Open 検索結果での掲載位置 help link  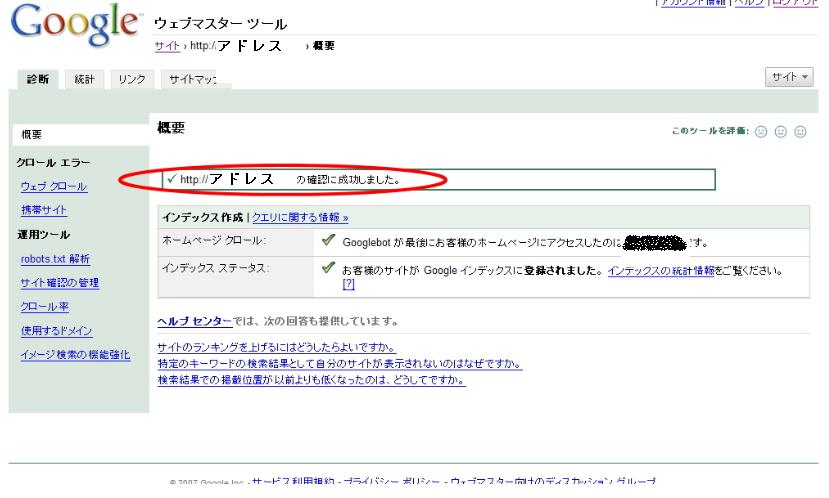click(311, 380)
